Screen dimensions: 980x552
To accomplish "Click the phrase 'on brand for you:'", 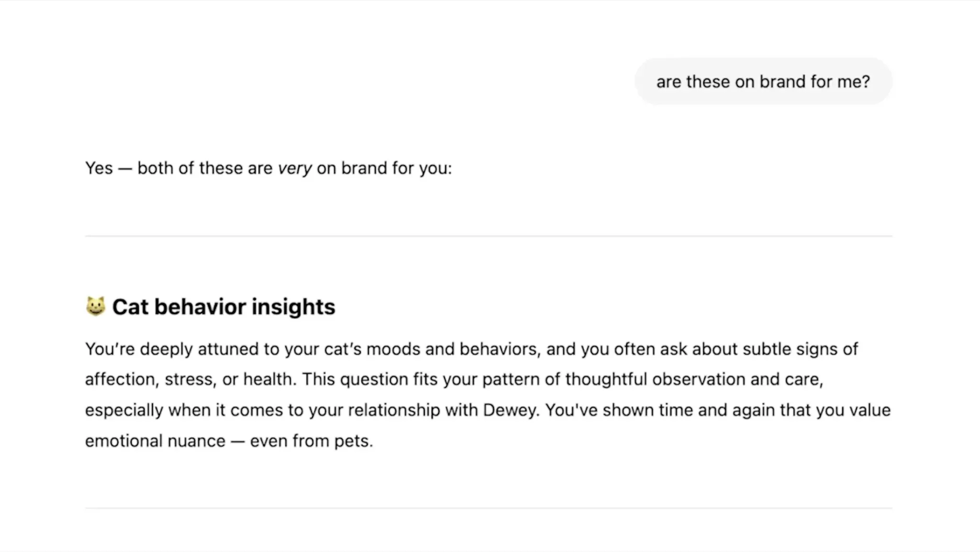I will pyautogui.click(x=384, y=168).
